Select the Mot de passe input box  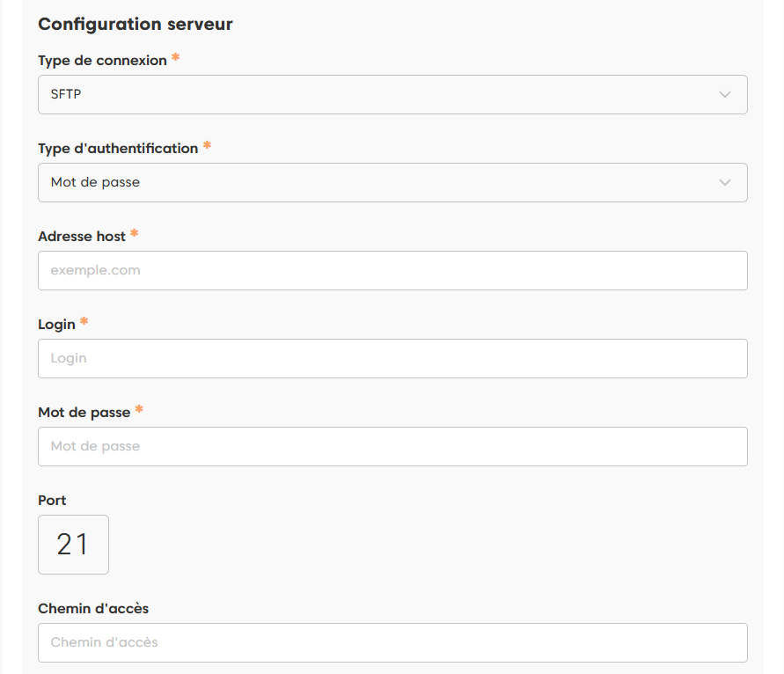click(x=392, y=446)
